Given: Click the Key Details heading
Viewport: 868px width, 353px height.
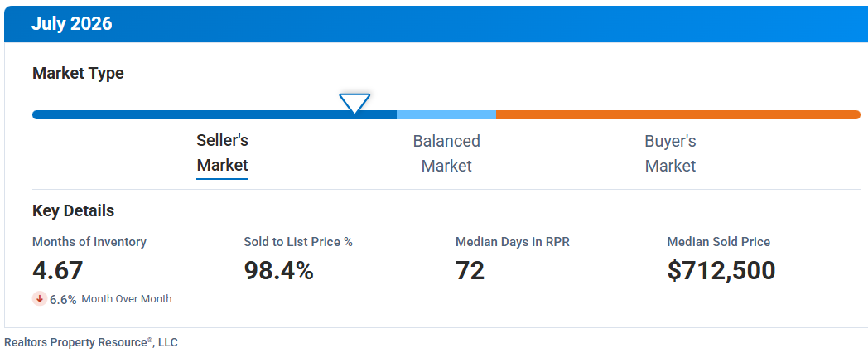Looking at the screenshot, I should [73, 211].
